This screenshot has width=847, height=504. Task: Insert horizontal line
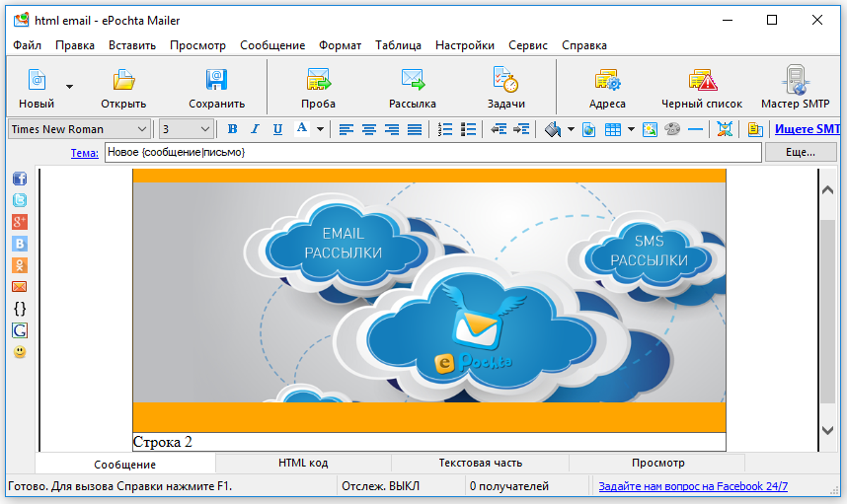pyautogui.click(x=696, y=129)
